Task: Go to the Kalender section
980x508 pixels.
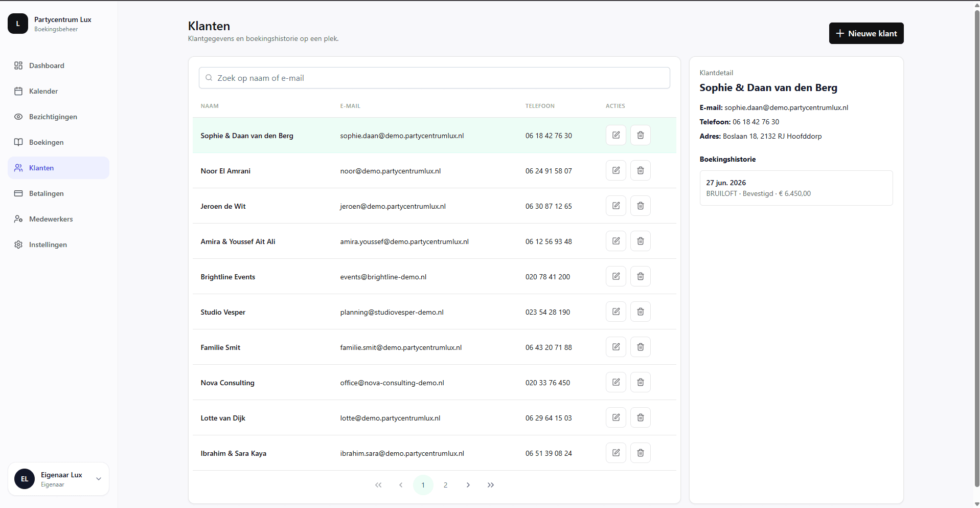Action: [x=58, y=91]
